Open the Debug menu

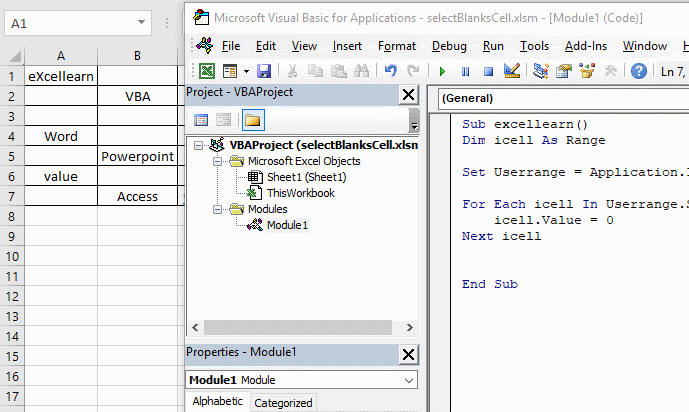pyautogui.click(x=449, y=46)
